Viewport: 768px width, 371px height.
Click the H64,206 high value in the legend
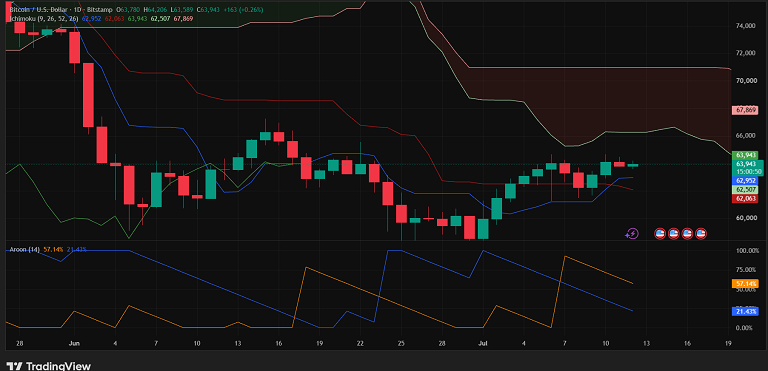coord(156,10)
